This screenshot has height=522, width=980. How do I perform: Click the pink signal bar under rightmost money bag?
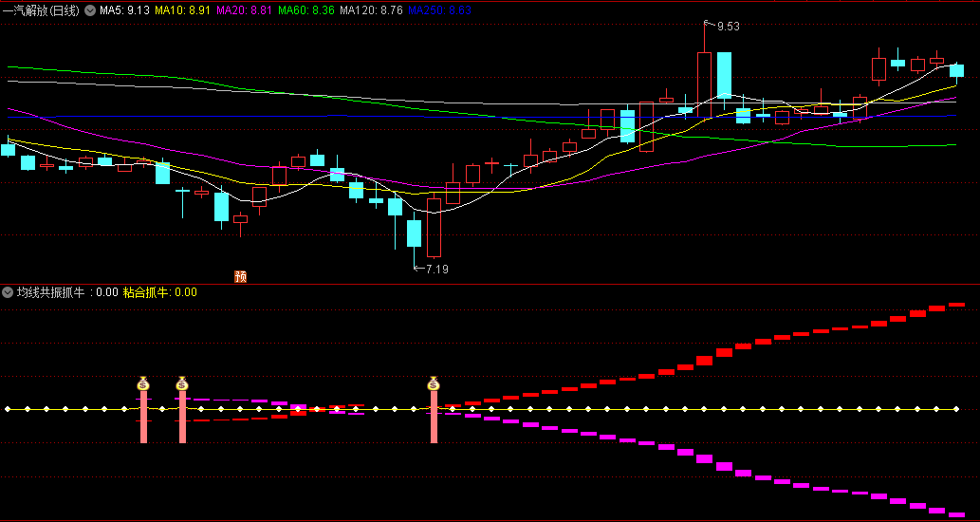tap(434, 417)
